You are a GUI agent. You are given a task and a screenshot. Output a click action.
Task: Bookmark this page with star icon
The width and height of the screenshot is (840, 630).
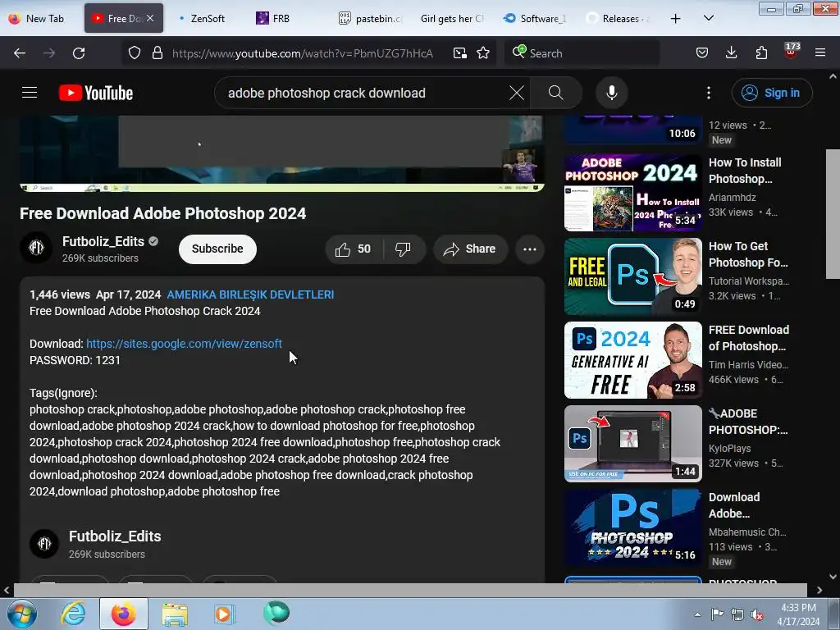tap(483, 53)
